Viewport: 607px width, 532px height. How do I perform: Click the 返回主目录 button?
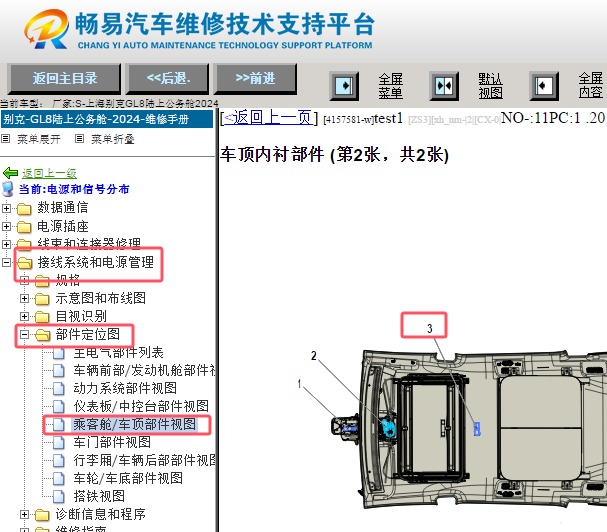point(64,79)
